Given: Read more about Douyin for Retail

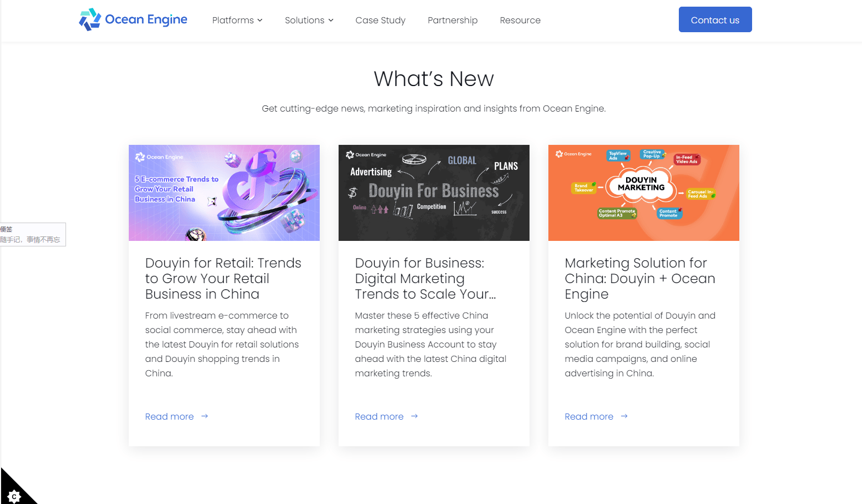Looking at the screenshot, I should pos(169,416).
